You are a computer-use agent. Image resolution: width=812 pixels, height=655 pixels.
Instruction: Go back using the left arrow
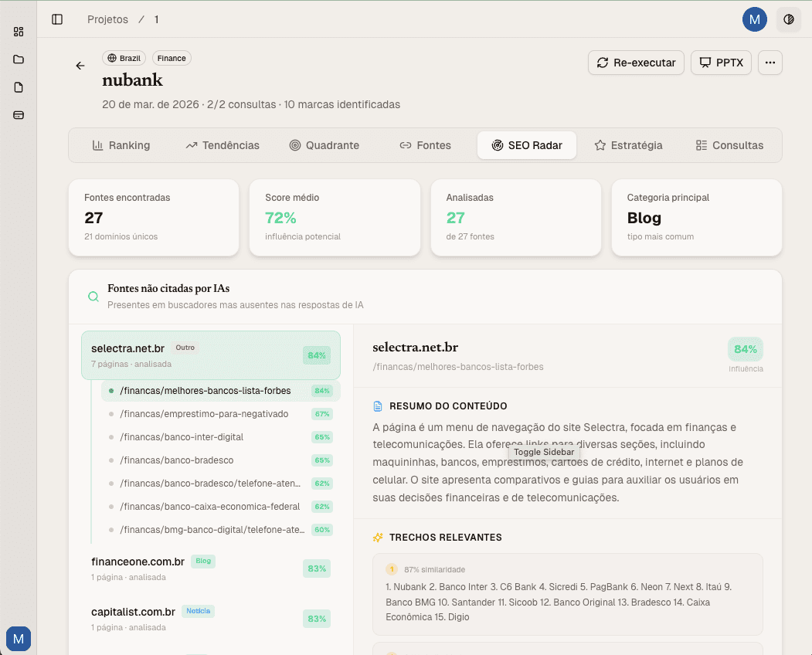80,66
